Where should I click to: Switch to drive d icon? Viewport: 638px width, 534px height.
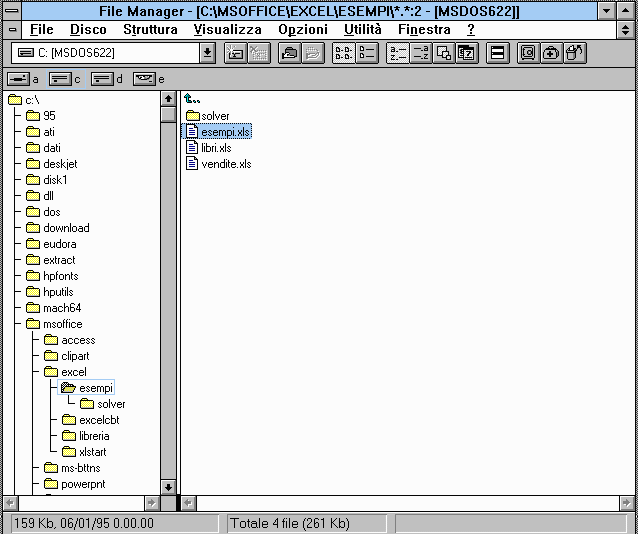(x=102, y=78)
